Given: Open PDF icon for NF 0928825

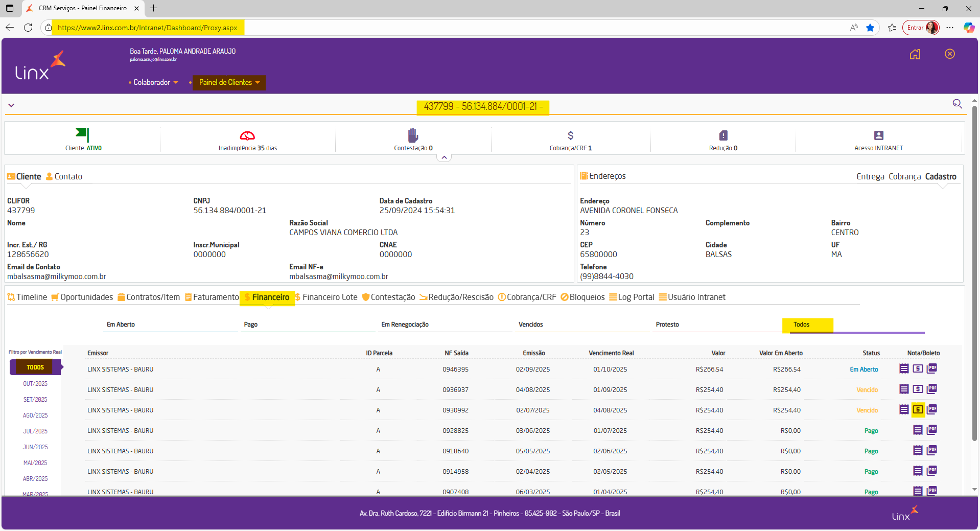Looking at the screenshot, I should 932,430.
